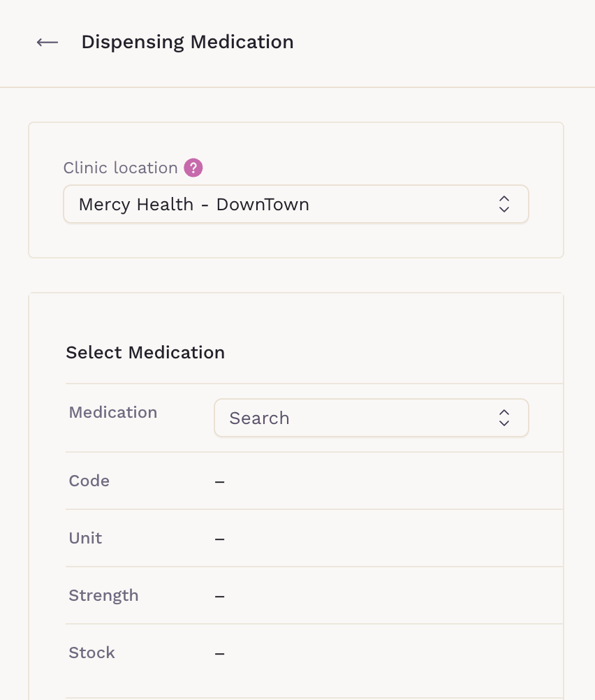The image size is (595, 700).
Task: Click the 'Unit' row label
Action: [85, 538]
